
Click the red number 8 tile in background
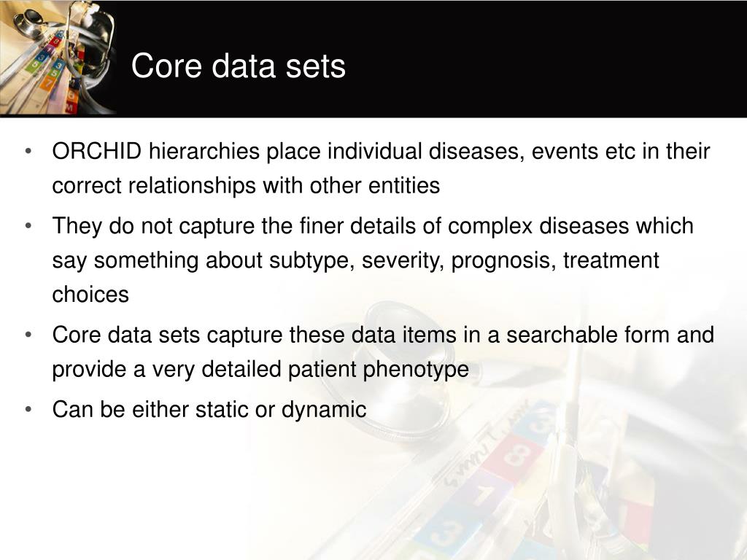516,456
